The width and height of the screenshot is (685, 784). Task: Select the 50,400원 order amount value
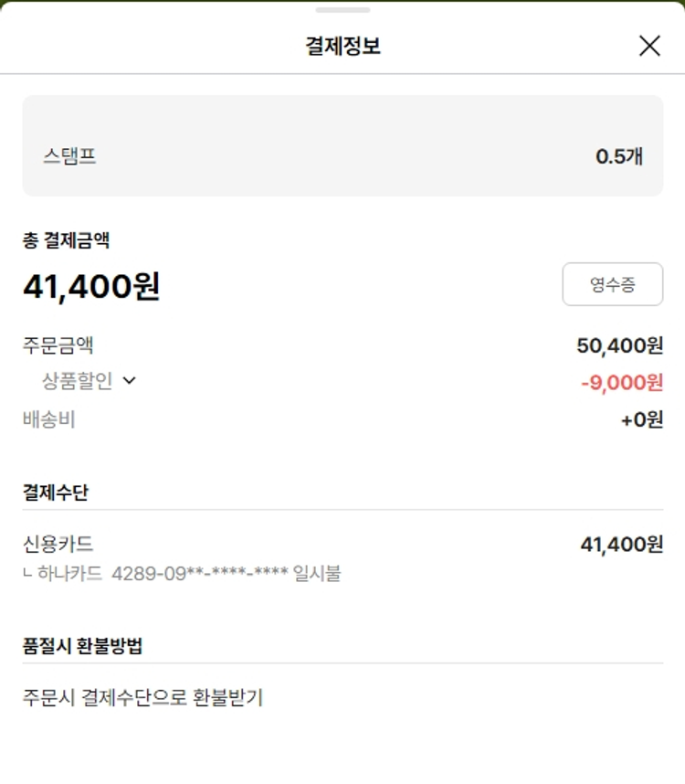click(619, 345)
